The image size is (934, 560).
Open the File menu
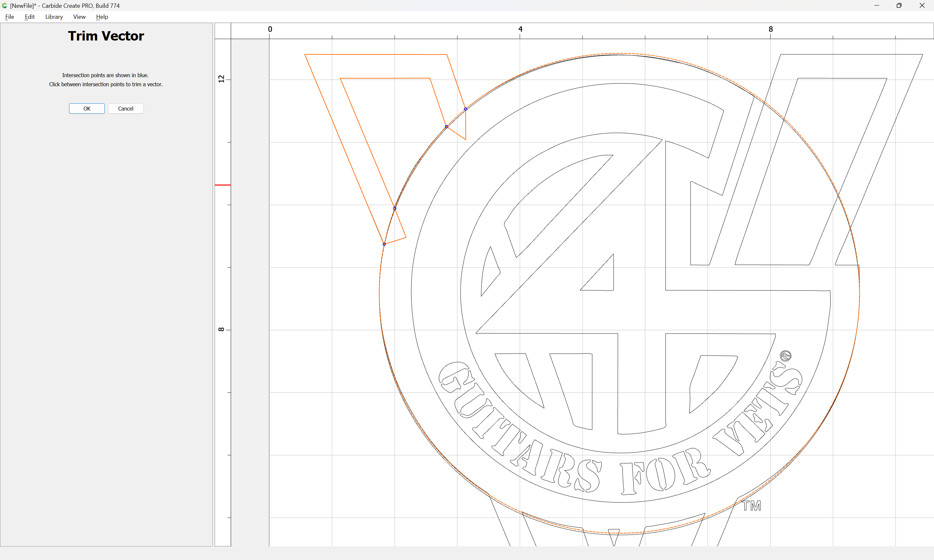click(x=9, y=17)
